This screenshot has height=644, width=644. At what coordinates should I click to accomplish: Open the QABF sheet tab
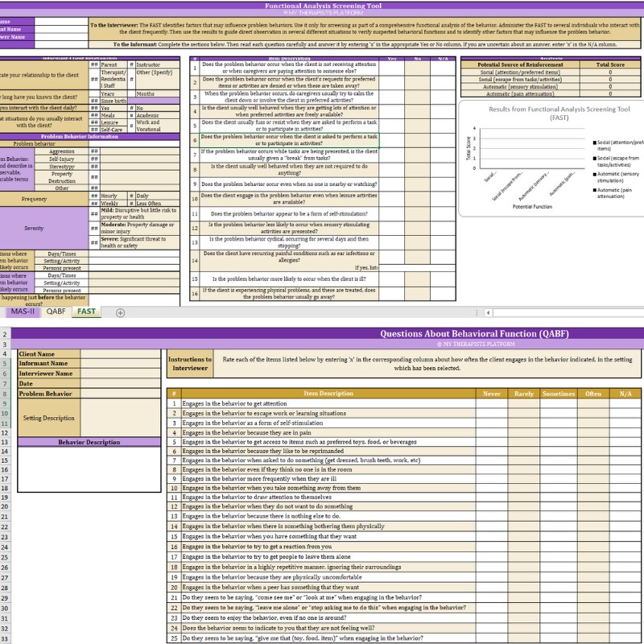coord(56,312)
